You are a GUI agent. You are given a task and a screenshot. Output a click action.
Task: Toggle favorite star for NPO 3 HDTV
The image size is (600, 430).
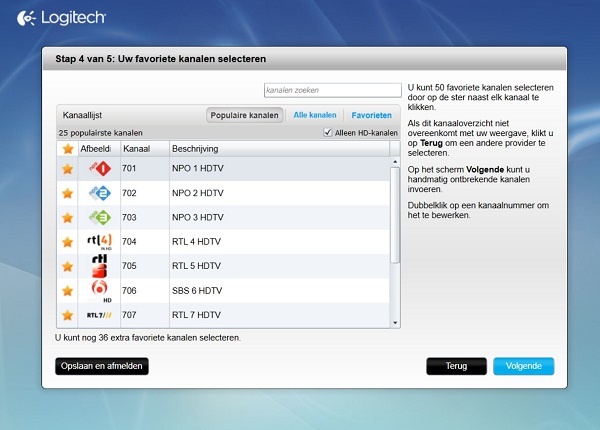coord(68,218)
